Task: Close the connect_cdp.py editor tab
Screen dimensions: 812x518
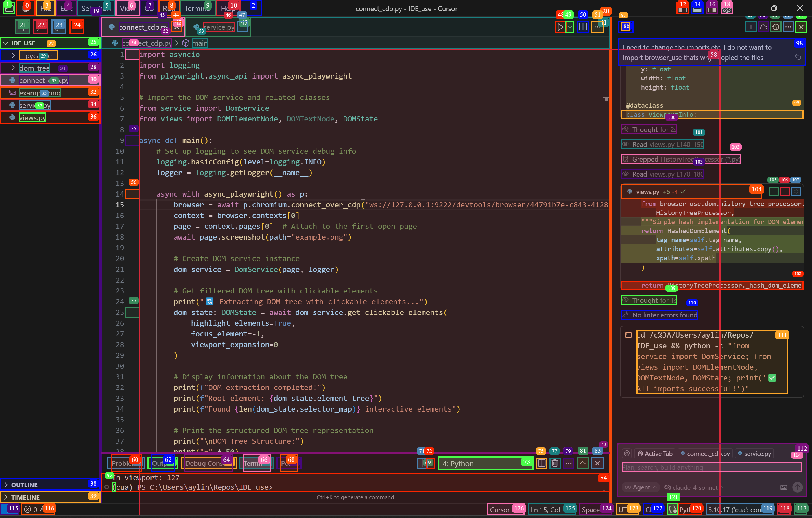Action: [177, 27]
